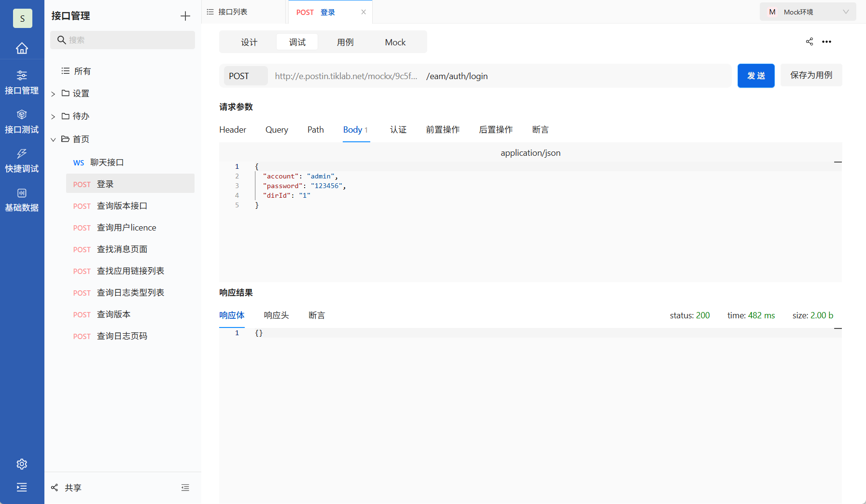Open the Path parameters tab
Viewport: 866px width, 504px height.
point(316,129)
